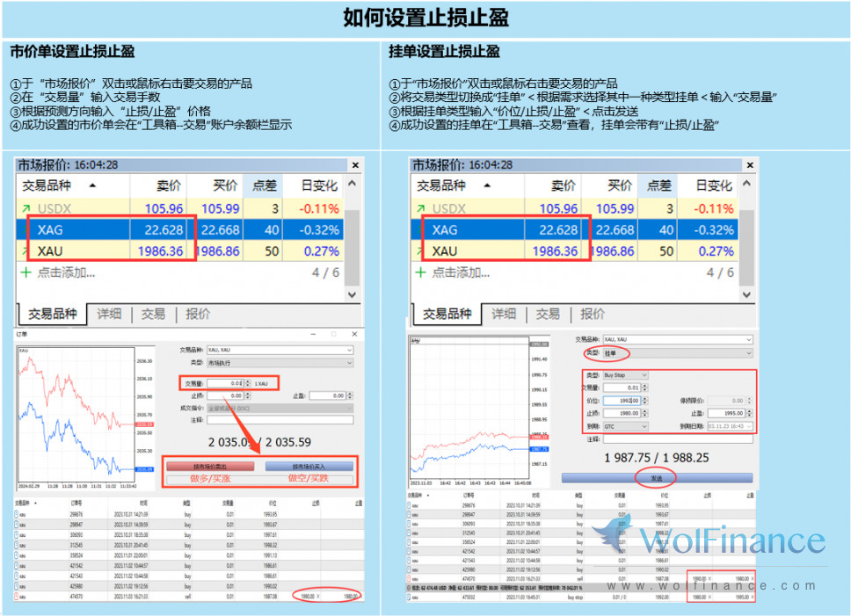Click 止盈 field showing 1995.00

click(727, 413)
